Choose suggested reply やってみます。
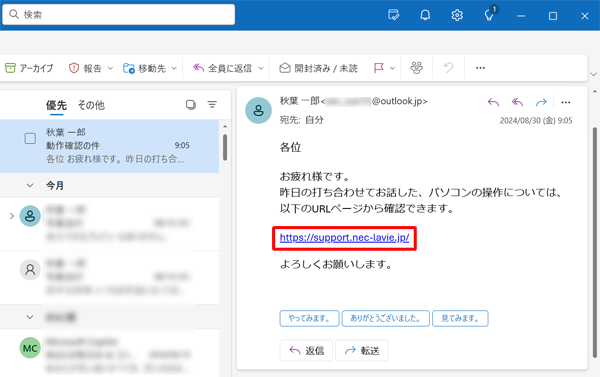This screenshot has height=377, width=600. [x=309, y=318]
